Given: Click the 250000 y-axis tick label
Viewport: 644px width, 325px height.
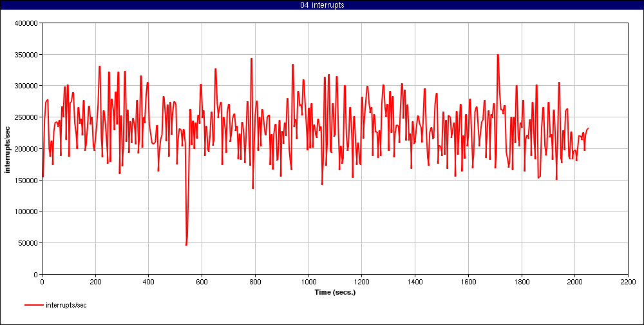Looking at the screenshot, I should 25,117.
